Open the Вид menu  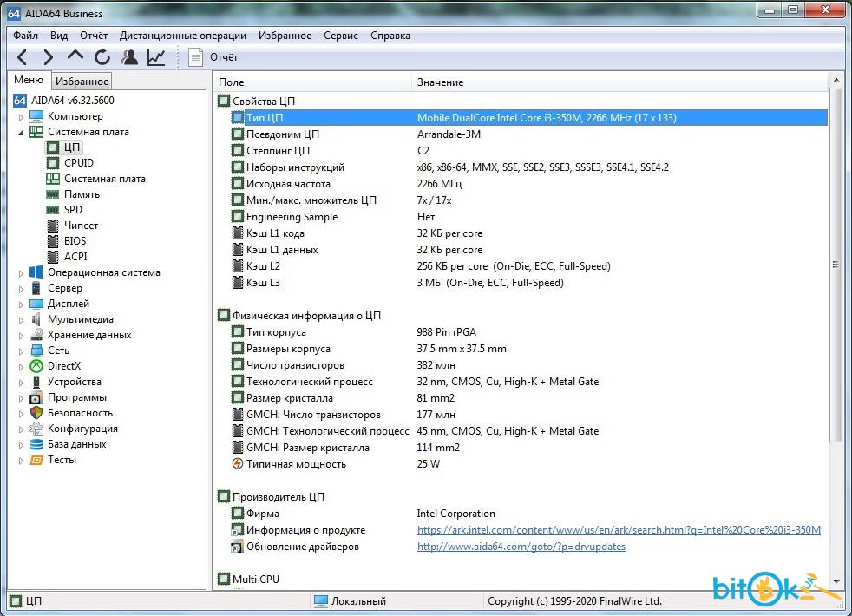click(x=59, y=36)
